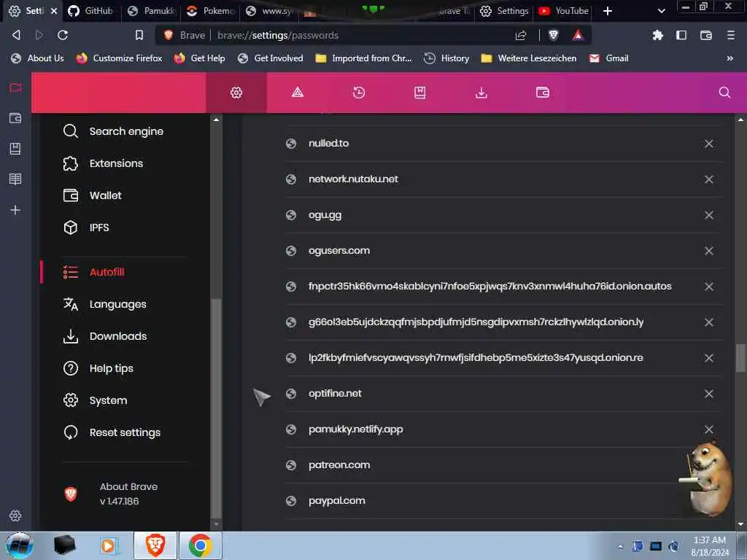The height and width of the screenshot is (560, 747).
Task: Go back with the browser back arrow
Action: 16,35
